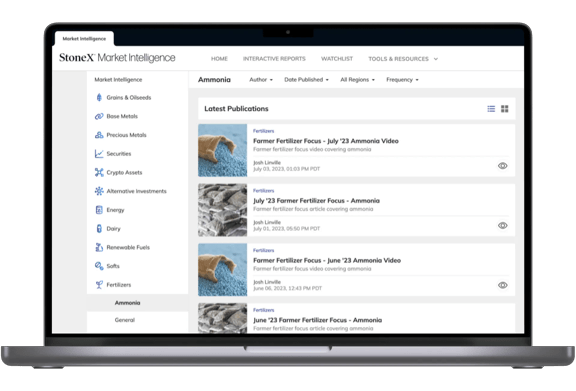Image resolution: width=576 pixels, height=391 pixels.
Task: Click thumbnail of July '23 Farmer Fertilizer Focus - Ammonia article
Action: click(223, 210)
